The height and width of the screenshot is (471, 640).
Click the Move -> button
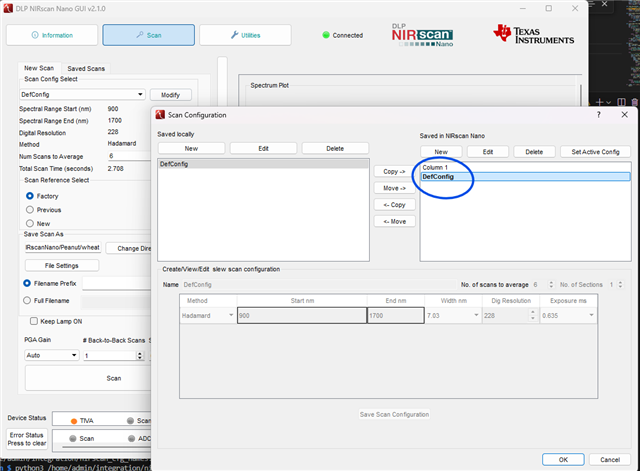tap(394, 188)
